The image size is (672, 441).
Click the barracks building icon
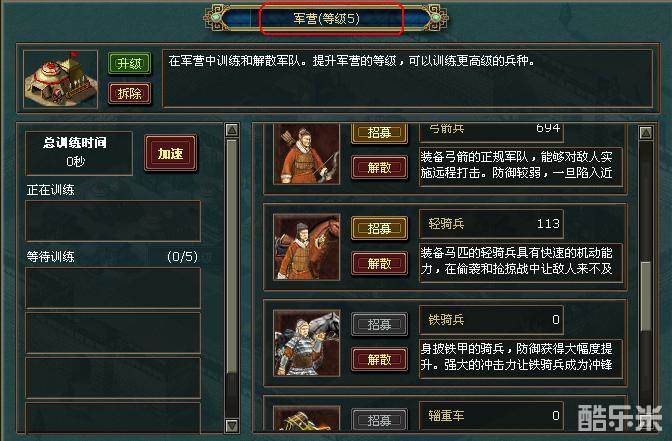click(60, 79)
